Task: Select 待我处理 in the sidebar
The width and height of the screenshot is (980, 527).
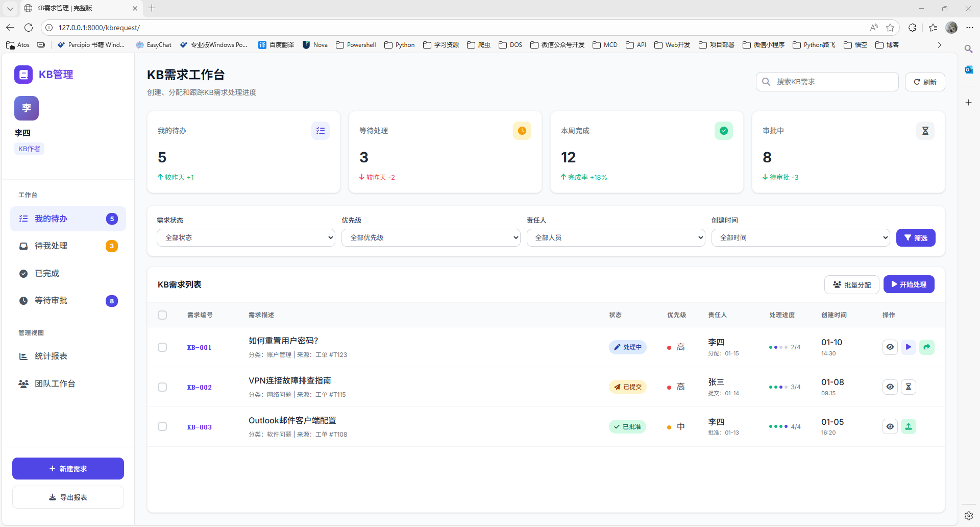Action: click(68, 246)
